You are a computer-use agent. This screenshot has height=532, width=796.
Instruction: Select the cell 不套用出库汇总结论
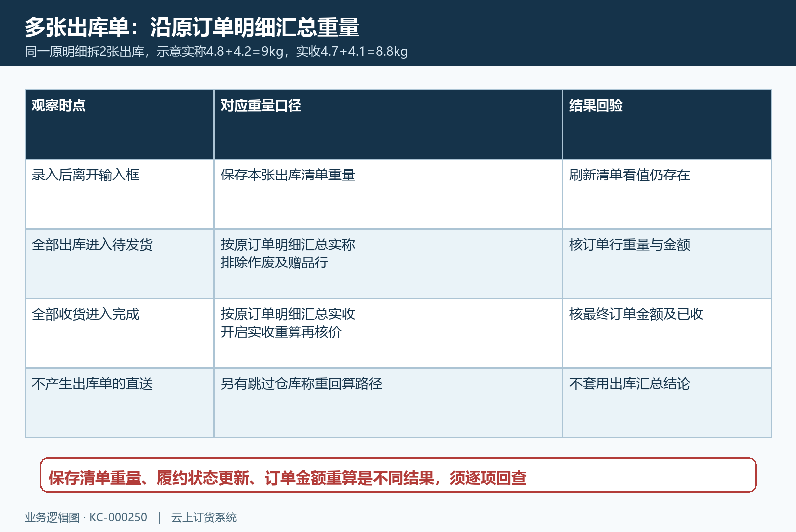(667, 403)
